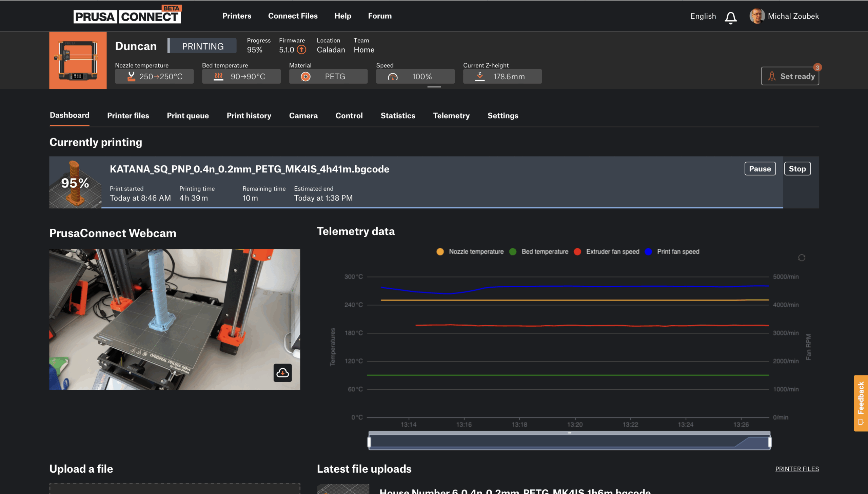
Task: Click the nozzle temperature icon
Action: [x=131, y=76]
